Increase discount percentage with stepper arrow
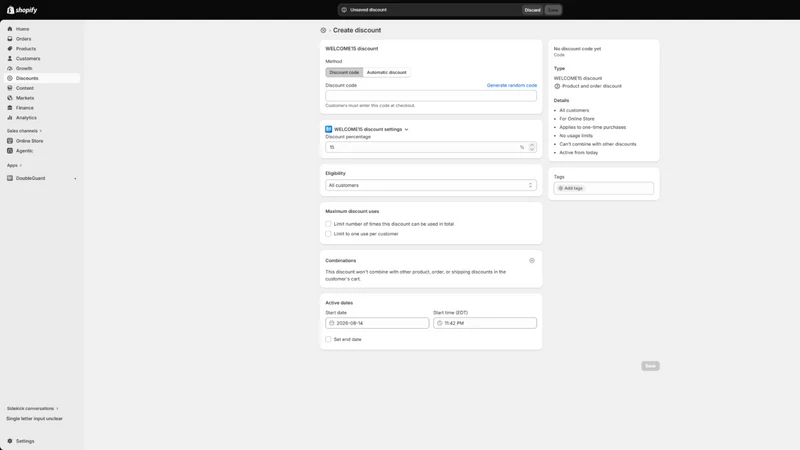 point(532,145)
